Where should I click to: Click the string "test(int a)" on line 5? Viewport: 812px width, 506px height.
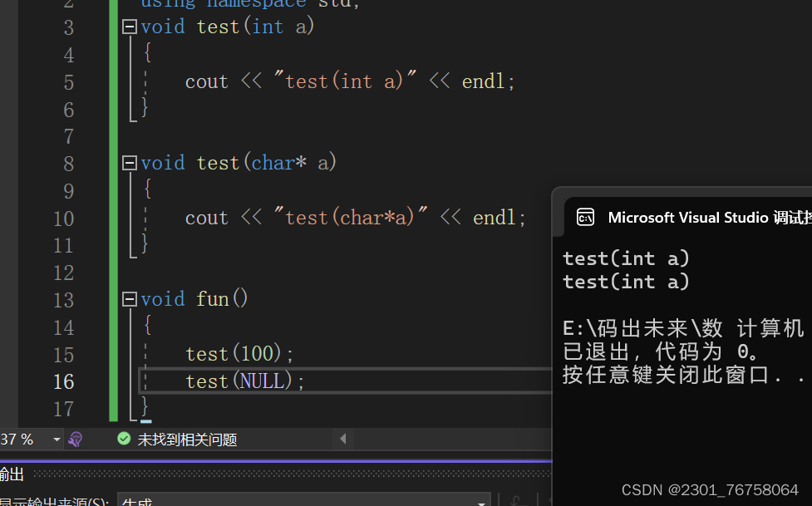point(345,81)
